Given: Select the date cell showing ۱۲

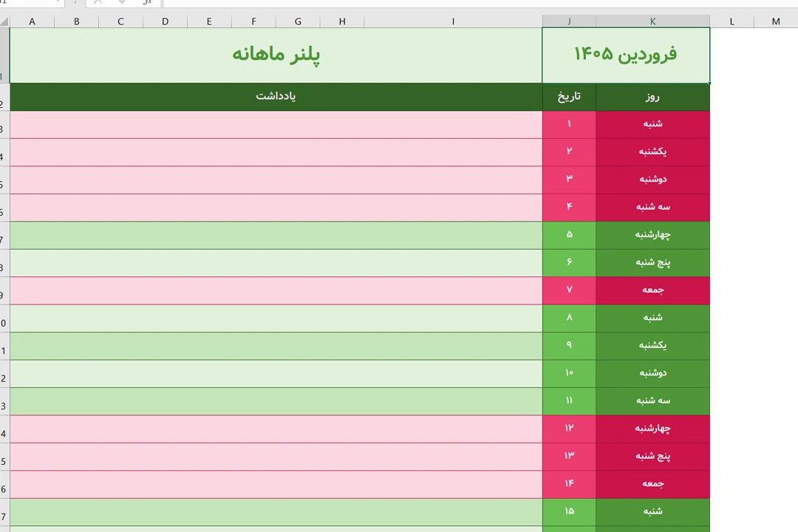Looking at the screenshot, I should 569,429.
